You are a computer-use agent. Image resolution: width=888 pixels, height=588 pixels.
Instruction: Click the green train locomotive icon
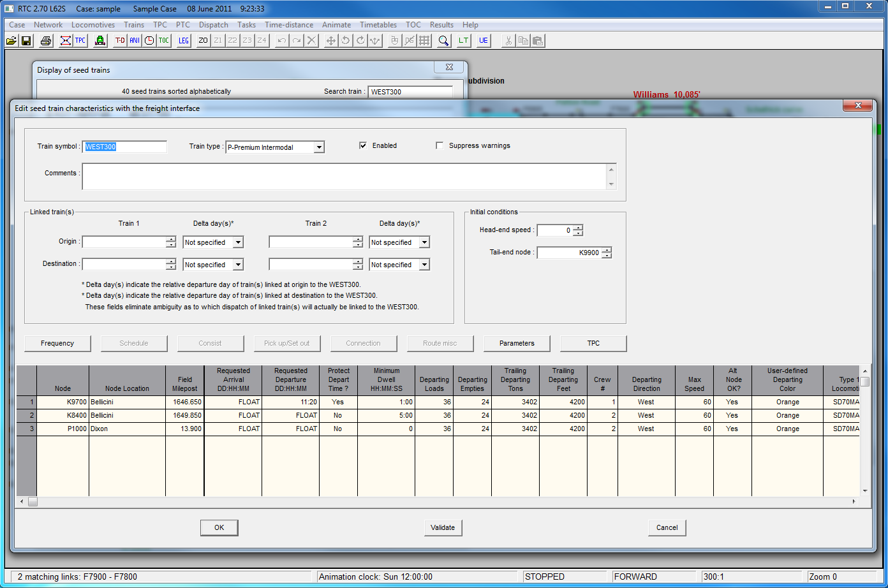[100, 41]
